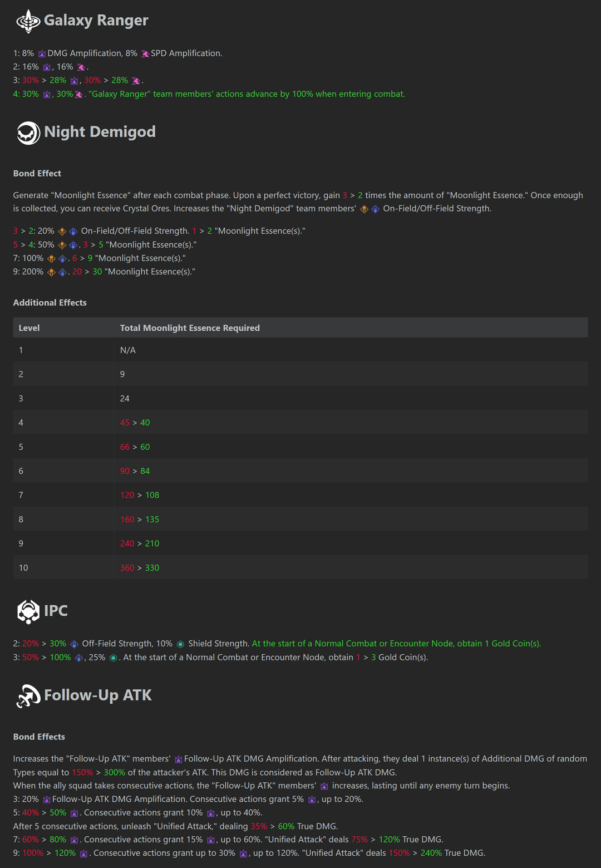Click the green Galaxy Ranger tier 4 effect text

(247, 94)
